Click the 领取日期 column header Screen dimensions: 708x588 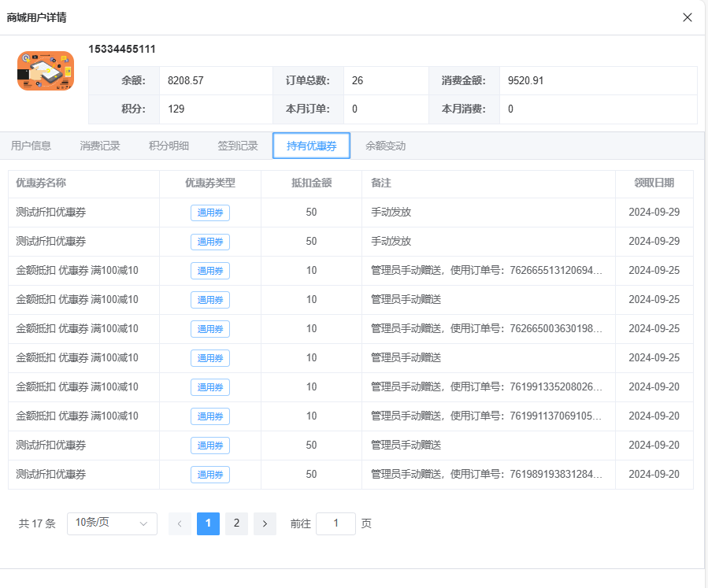coord(654,183)
